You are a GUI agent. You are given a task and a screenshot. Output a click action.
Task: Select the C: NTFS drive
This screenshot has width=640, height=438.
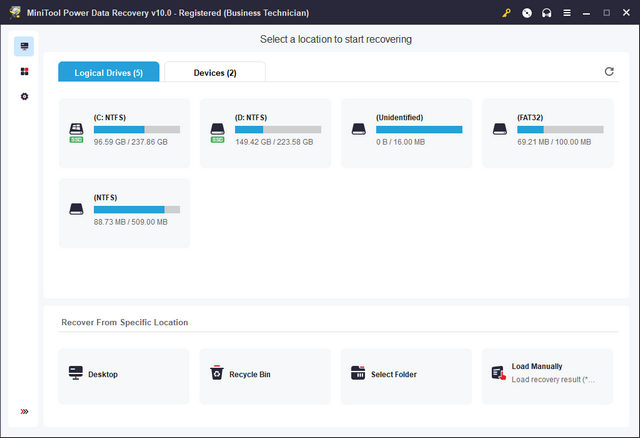124,130
